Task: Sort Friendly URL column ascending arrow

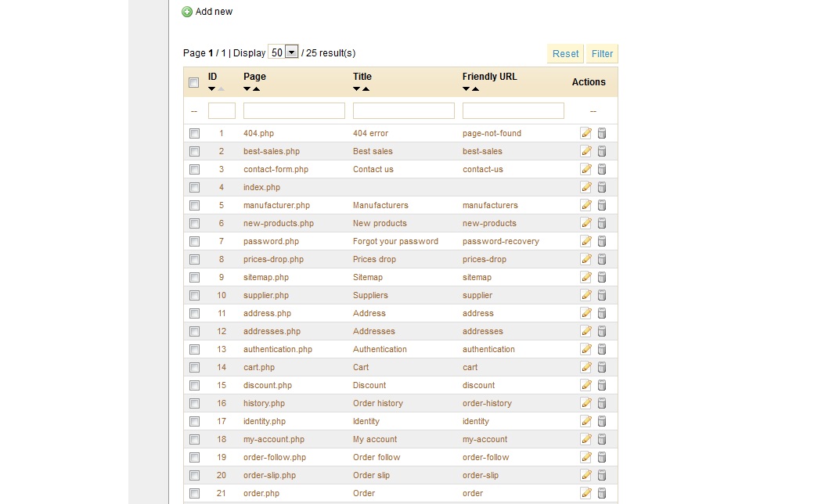Action: [476, 89]
